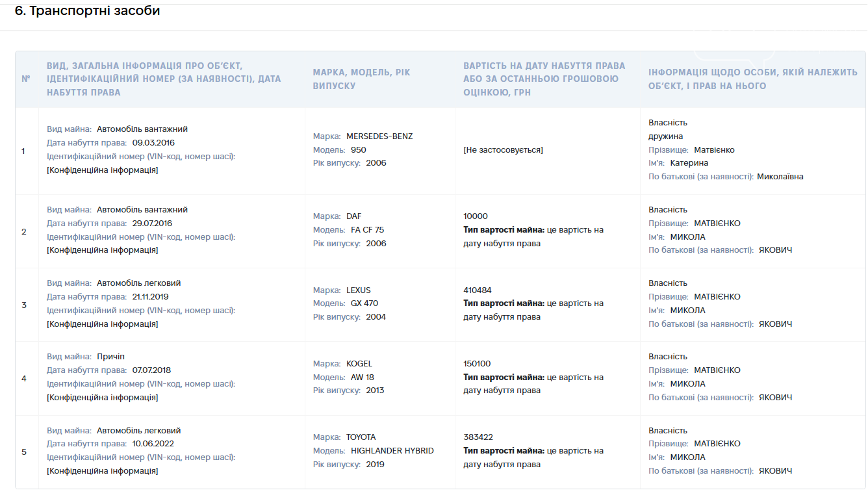The image size is (868, 499).
Task: Click the "Вартість на дату набуття права" column header
Action: pos(544,79)
